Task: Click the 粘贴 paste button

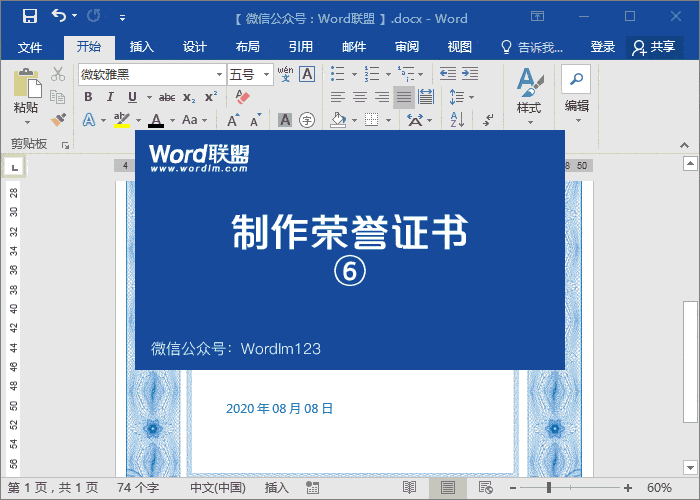Action: (27, 90)
